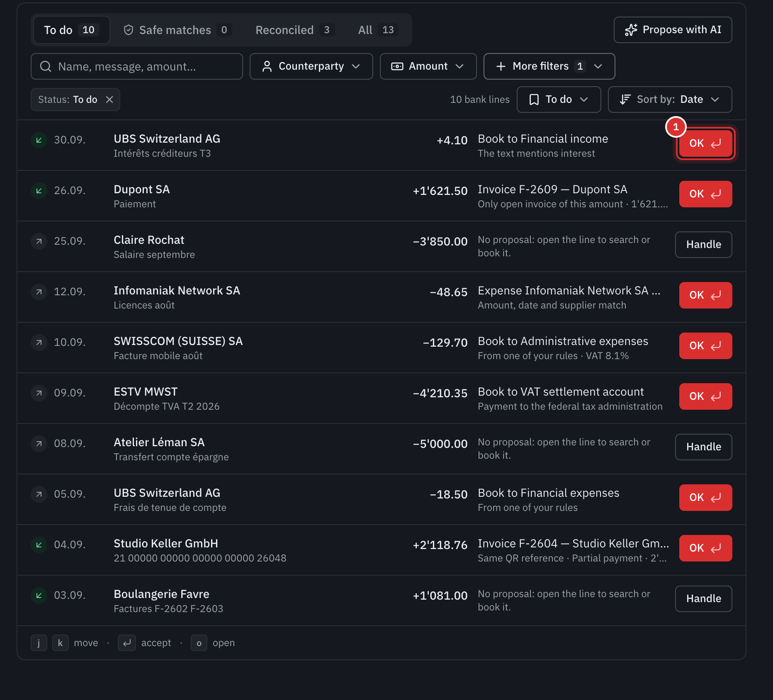Accept OK for UBS Intérêts créditeurs T3
The height and width of the screenshot is (700, 773).
(x=705, y=143)
